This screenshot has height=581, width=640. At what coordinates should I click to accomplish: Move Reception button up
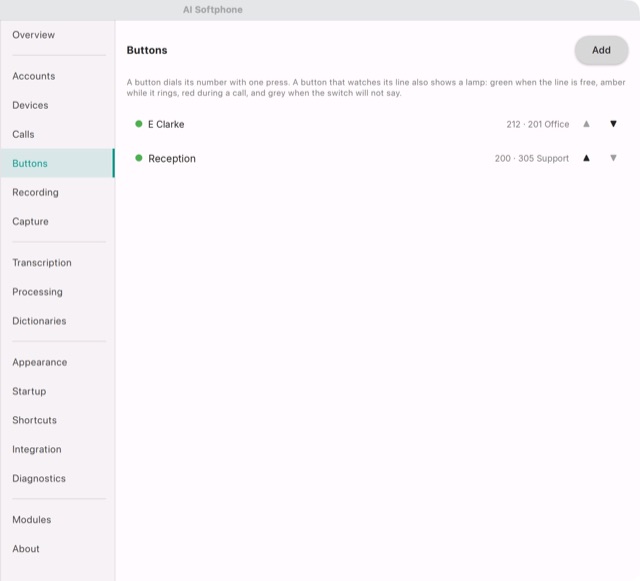(586, 158)
